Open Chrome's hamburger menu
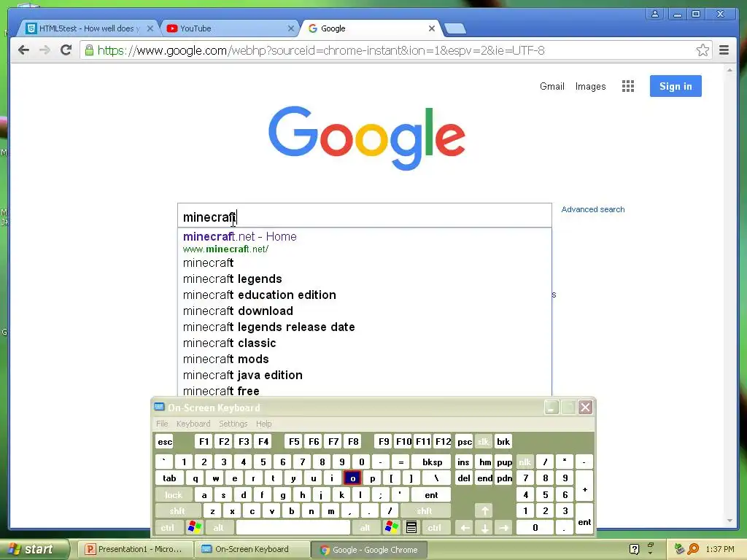The image size is (747, 560). click(x=724, y=50)
